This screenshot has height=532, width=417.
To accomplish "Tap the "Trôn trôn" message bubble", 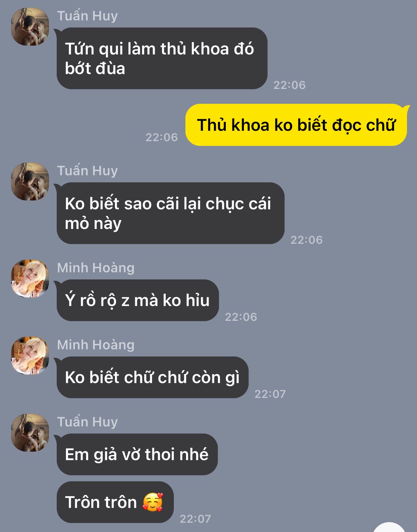I will pyautogui.click(x=115, y=502).
